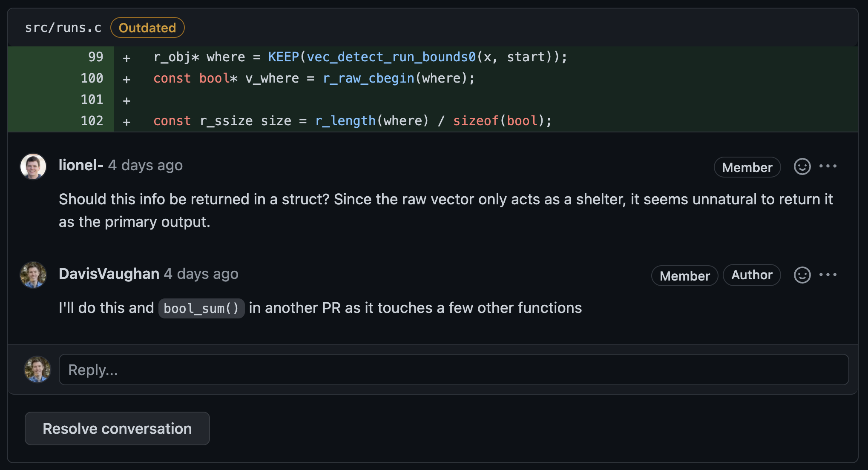
Task: Click lionel-'s profile avatar
Action: (33, 166)
